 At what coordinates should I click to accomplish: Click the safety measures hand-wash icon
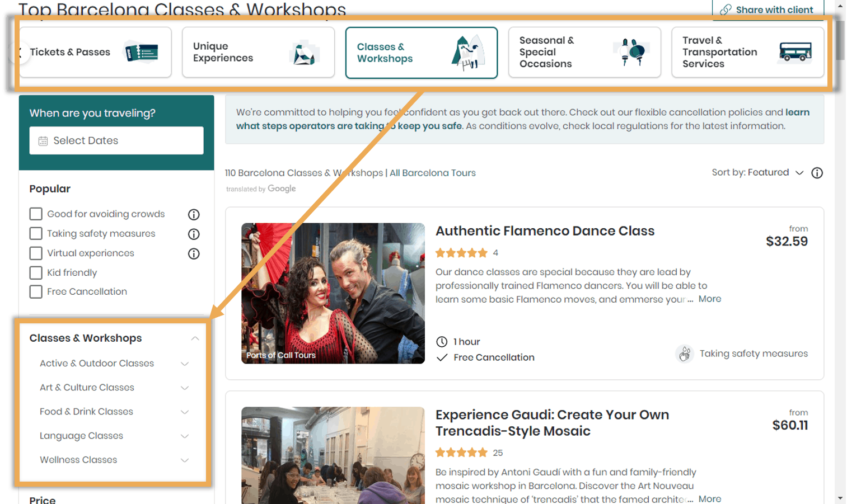684,354
